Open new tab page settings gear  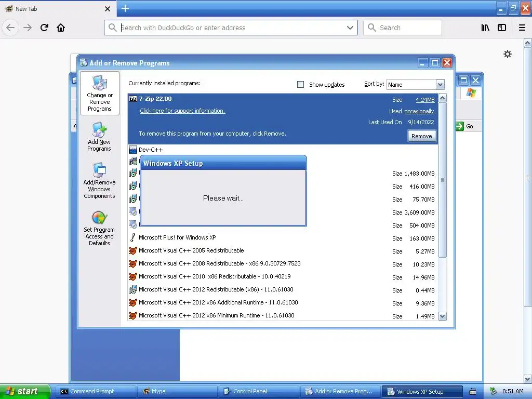508,54
